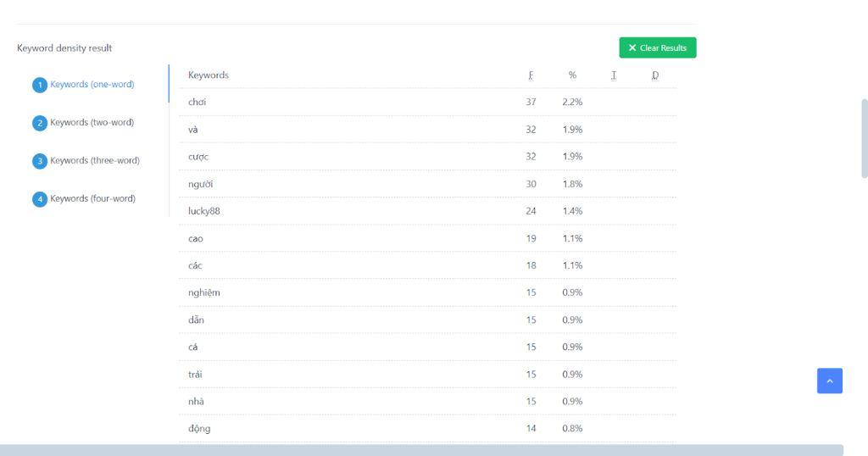Screen dimensions: 868x456
Task: Click the D column header
Action: (655, 75)
